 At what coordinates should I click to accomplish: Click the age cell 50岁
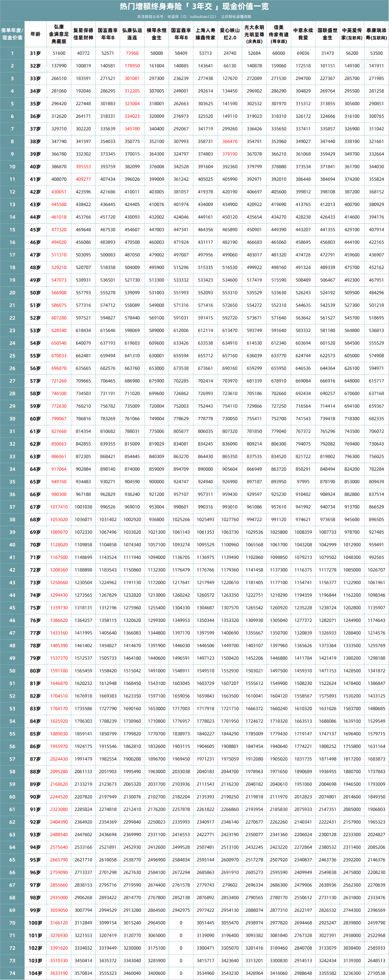(35, 293)
